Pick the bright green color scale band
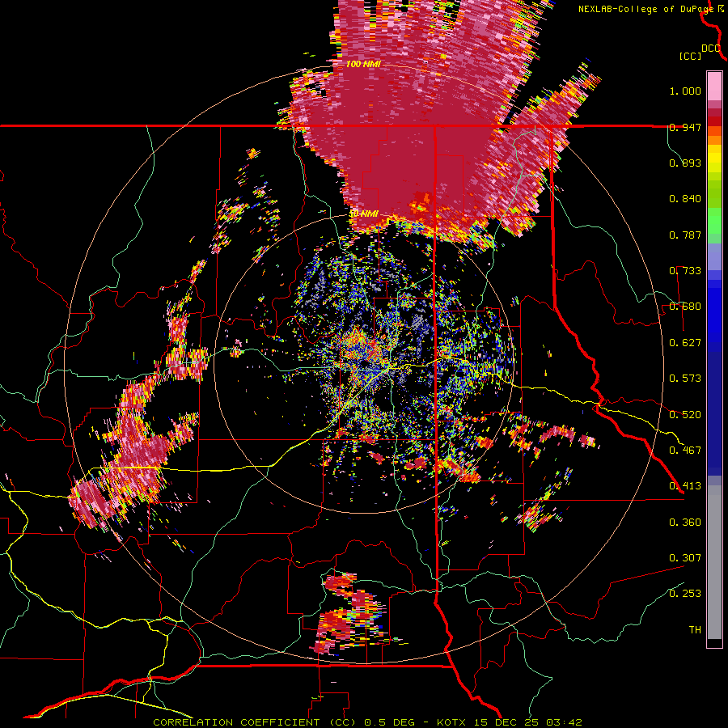The height and width of the screenshot is (728, 728). [714, 221]
